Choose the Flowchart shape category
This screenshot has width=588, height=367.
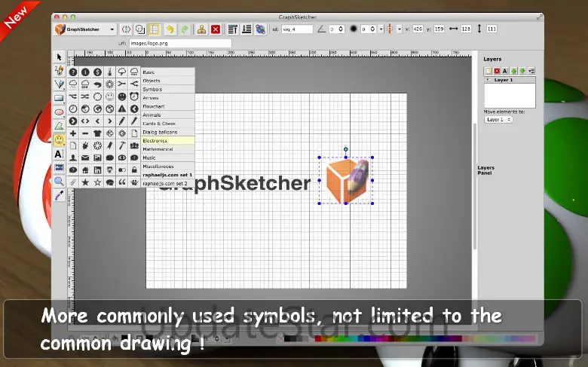tap(167, 106)
